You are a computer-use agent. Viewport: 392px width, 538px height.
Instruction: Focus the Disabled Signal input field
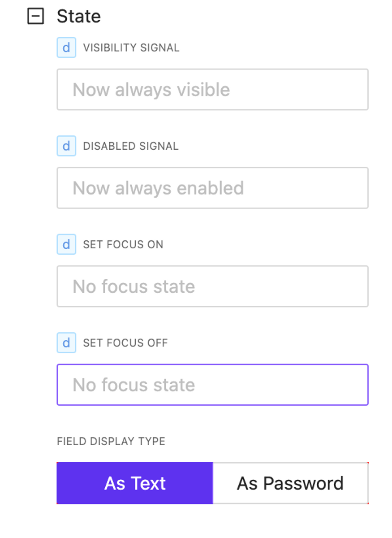click(x=212, y=188)
